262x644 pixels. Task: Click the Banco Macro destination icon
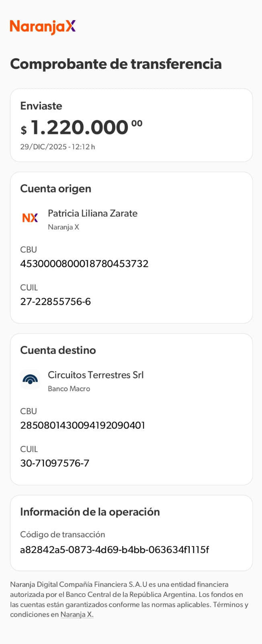[30, 380]
